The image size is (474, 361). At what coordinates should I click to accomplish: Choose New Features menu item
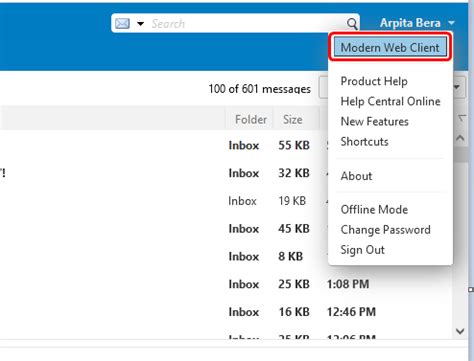[374, 121]
